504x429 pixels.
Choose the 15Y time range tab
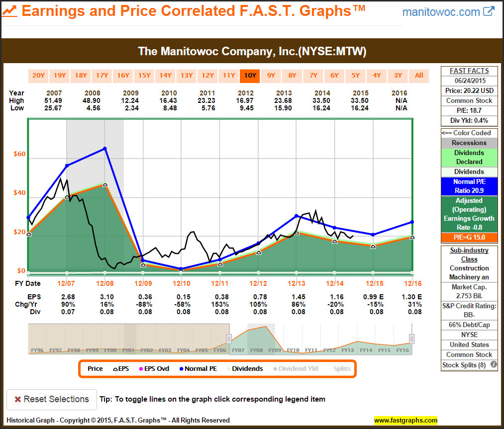point(144,76)
